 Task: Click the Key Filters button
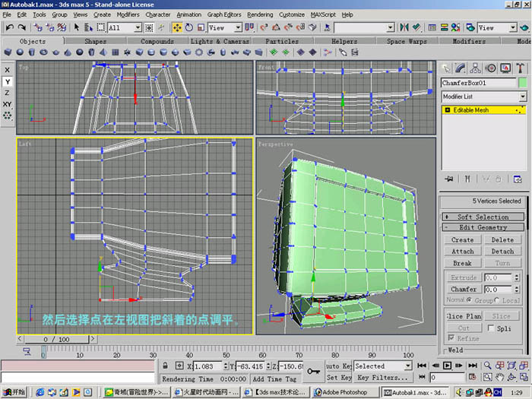382,377
